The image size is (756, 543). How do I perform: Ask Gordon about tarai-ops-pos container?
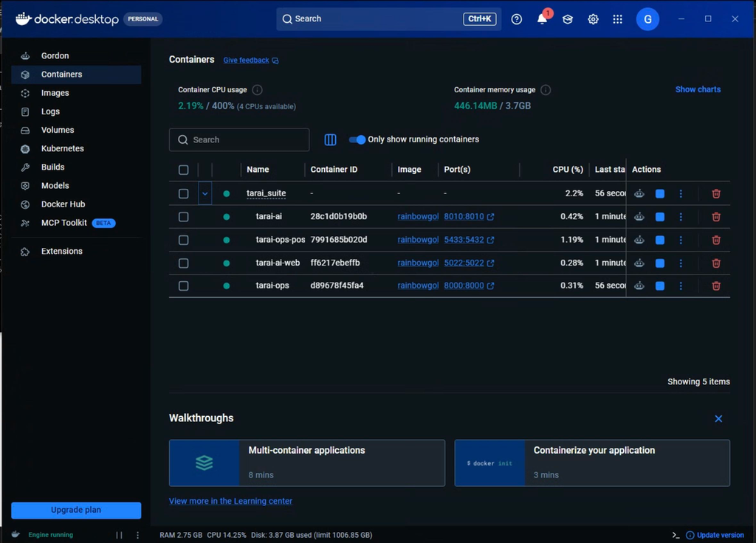[639, 240]
